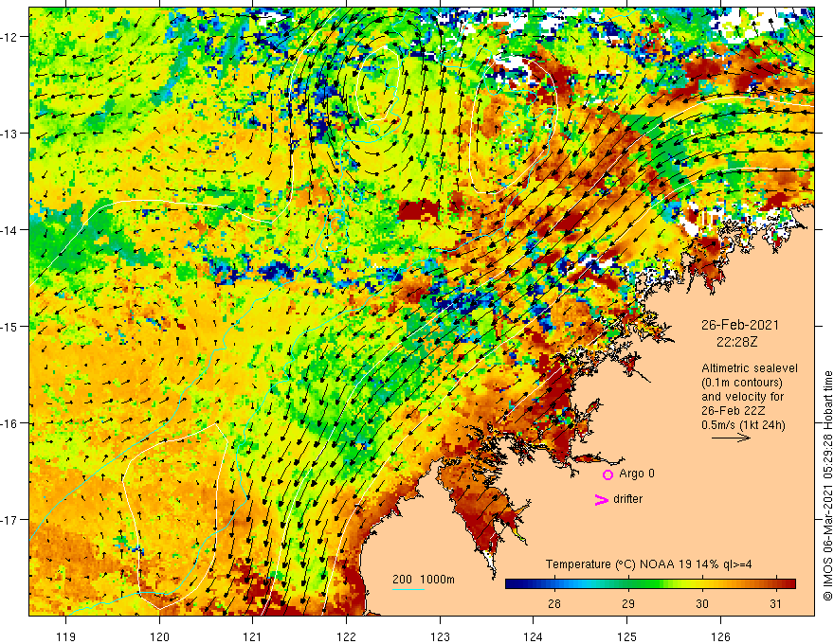Viewport: 834px width, 644px height.
Task: Click the longitude axis label 124
Action: 534,636
